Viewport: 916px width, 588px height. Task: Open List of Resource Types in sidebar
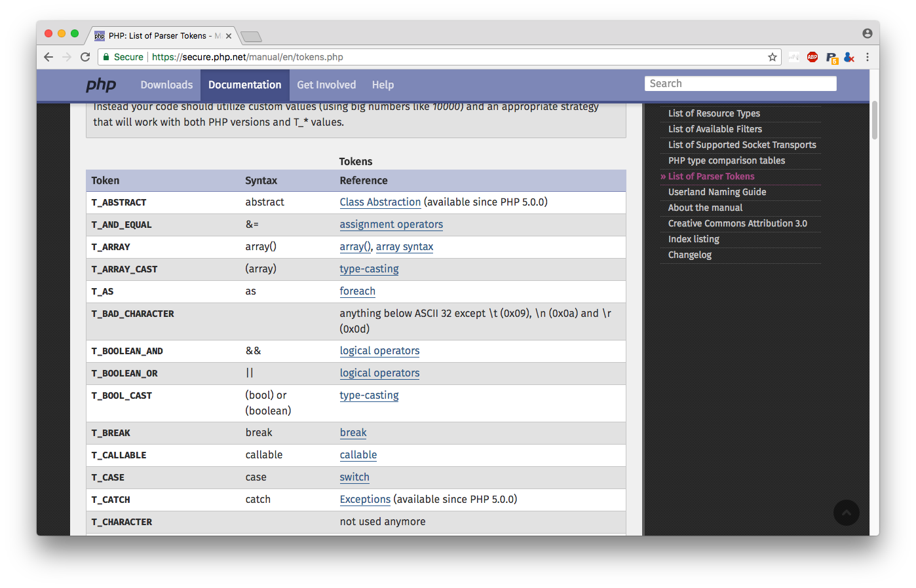click(714, 113)
